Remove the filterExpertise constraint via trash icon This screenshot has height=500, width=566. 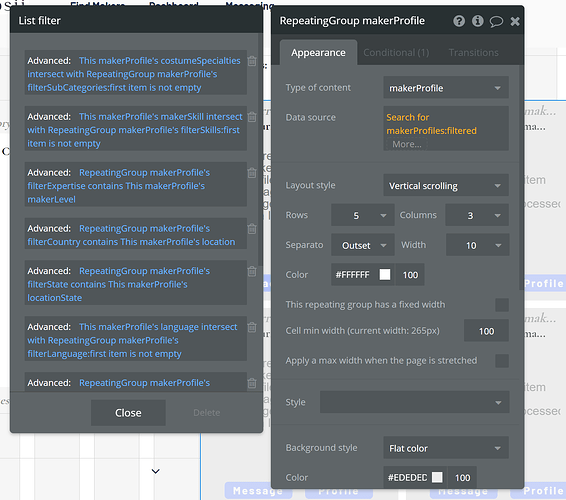252,173
